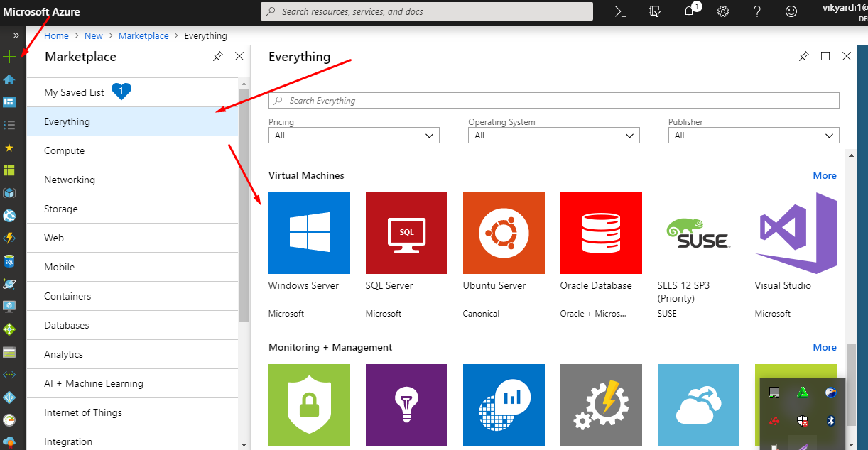This screenshot has height=450, width=868.
Task: Click the Bluetooth tray icon
Action: [x=830, y=421]
